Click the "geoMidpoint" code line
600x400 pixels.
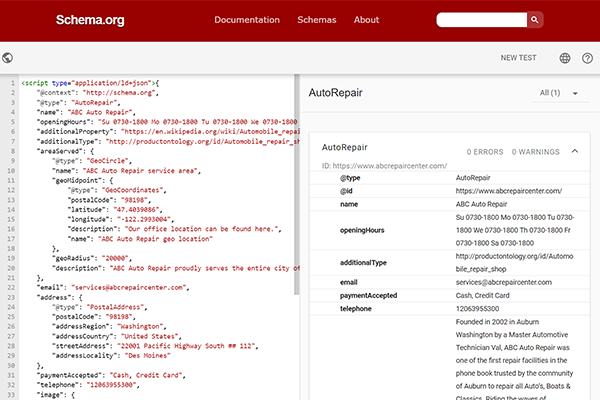[x=83, y=180]
